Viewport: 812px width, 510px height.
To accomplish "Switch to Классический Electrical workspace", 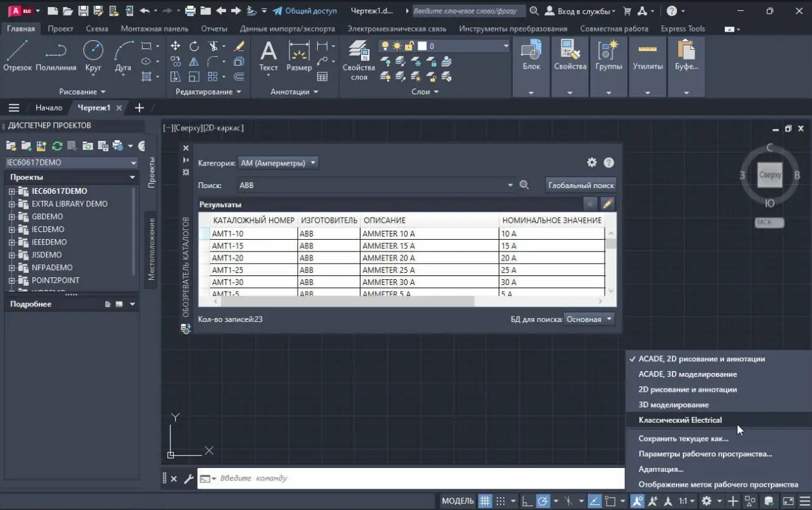I will (x=680, y=420).
